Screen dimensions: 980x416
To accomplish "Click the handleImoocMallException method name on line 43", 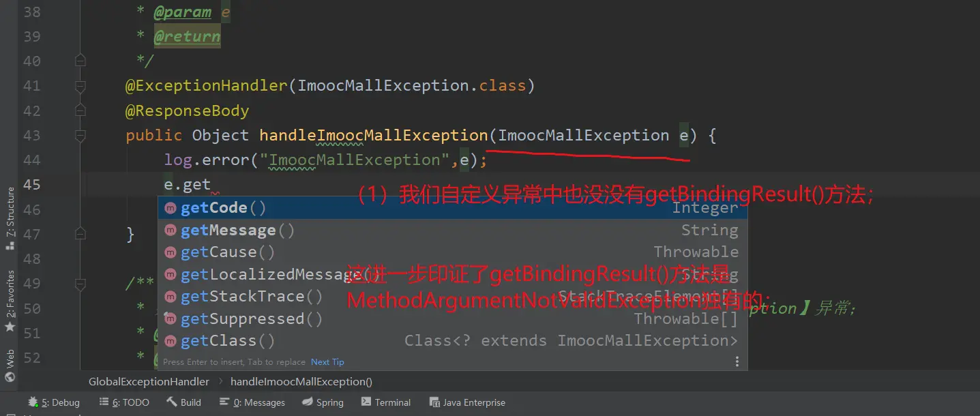I will (374, 135).
